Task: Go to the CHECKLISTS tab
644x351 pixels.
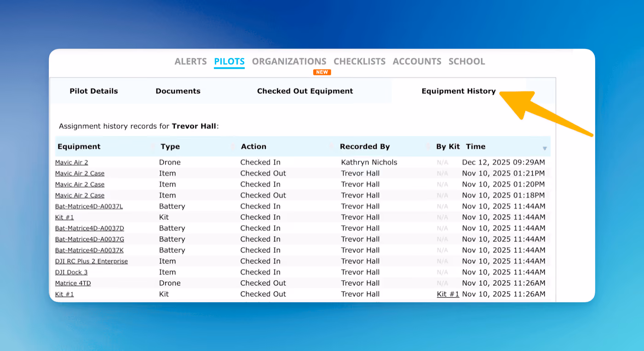Action: 359,62
